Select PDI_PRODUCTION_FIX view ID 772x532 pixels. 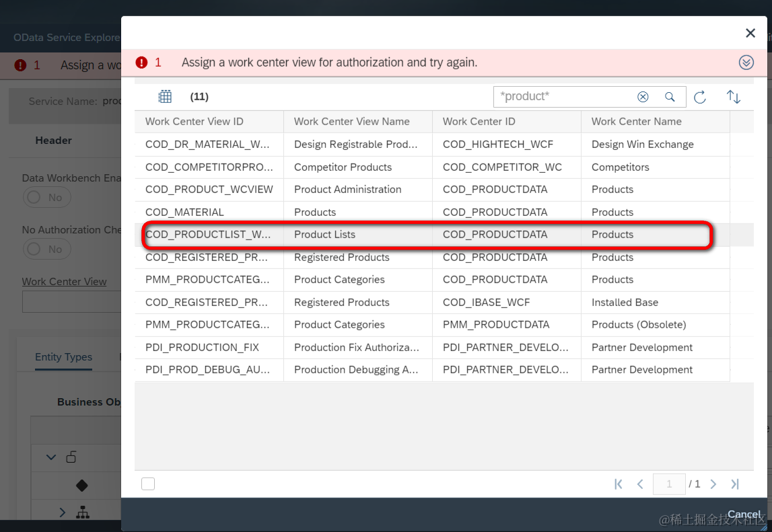[x=202, y=348]
